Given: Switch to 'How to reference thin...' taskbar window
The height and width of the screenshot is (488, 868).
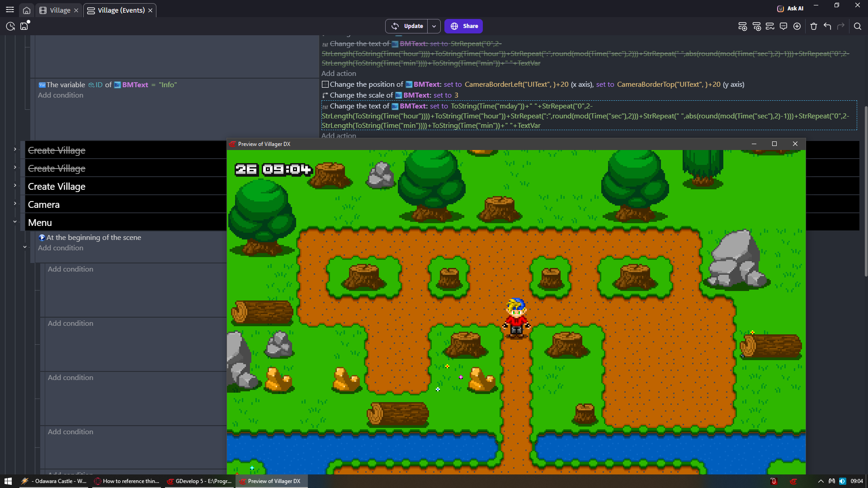Looking at the screenshot, I should [x=127, y=481].
